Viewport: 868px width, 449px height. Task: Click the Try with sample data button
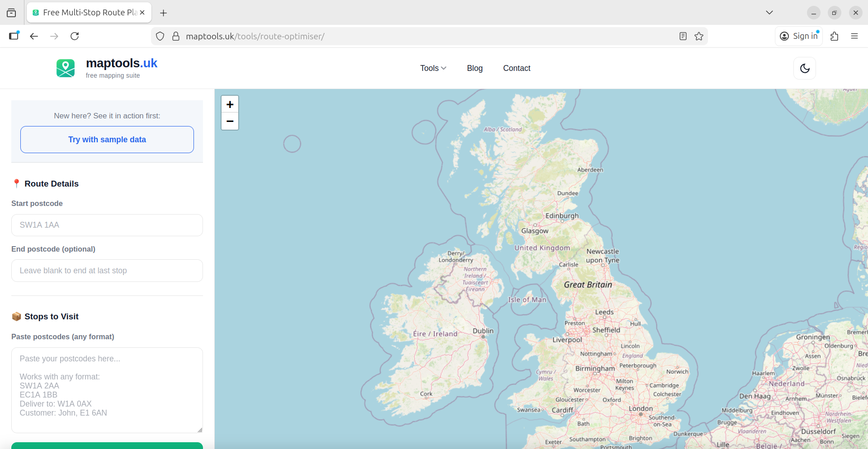(107, 140)
